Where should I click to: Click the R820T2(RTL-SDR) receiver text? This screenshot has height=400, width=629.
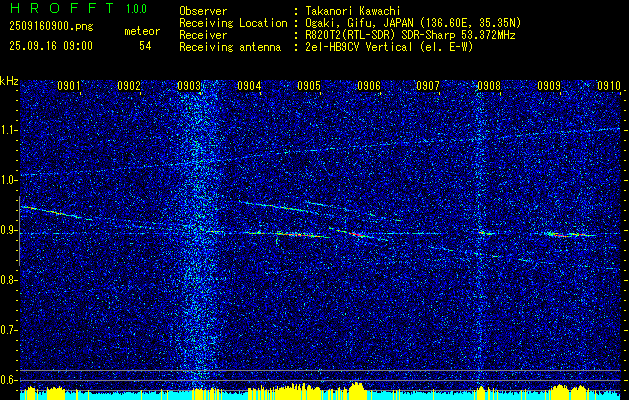pyautogui.click(x=410, y=35)
